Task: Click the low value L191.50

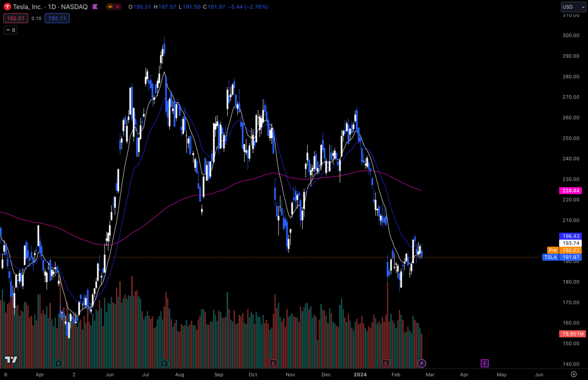Action: [189, 7]
